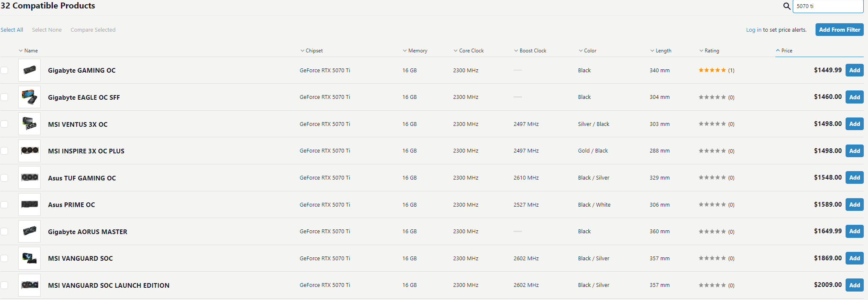Select the Asus PRIME OC row checkbox
This screenshot has height=300, width=868.
(4, 205)
